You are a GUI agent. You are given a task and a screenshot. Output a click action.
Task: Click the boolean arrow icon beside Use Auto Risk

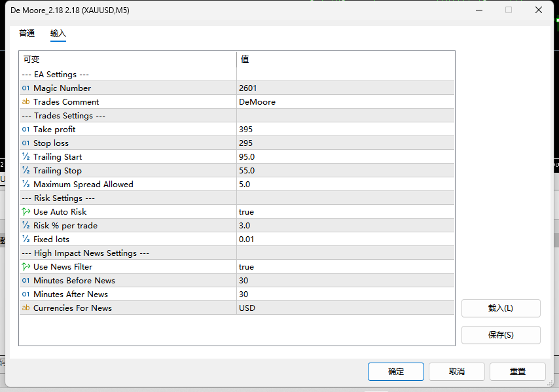click(26, 211)
